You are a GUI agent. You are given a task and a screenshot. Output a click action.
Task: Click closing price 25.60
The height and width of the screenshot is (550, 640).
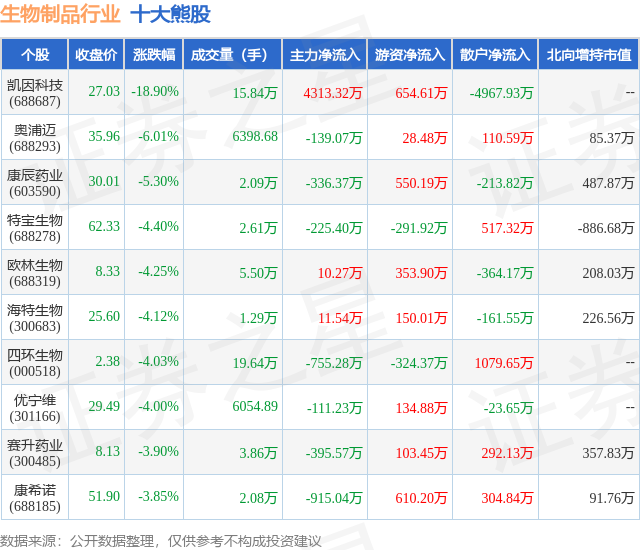104,316
